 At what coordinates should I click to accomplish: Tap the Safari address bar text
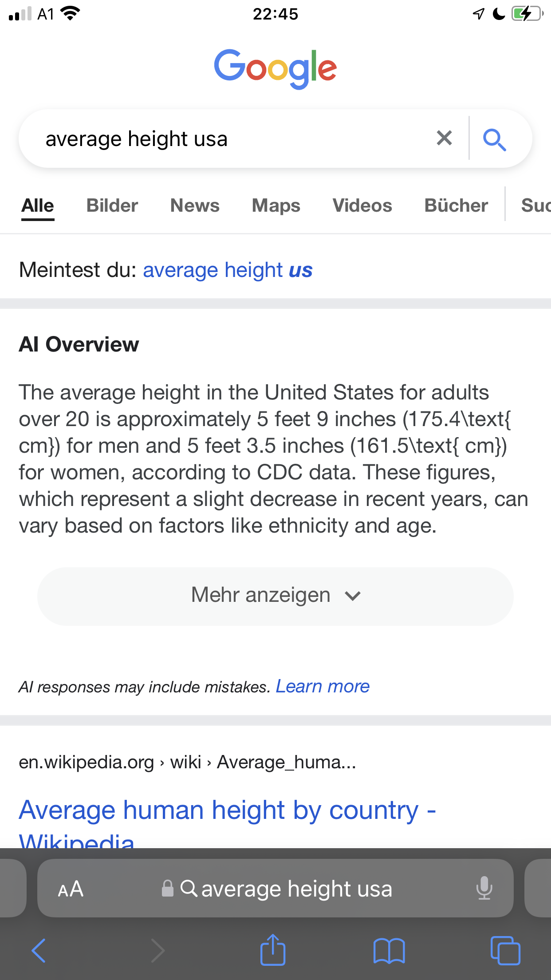point(296,889)
